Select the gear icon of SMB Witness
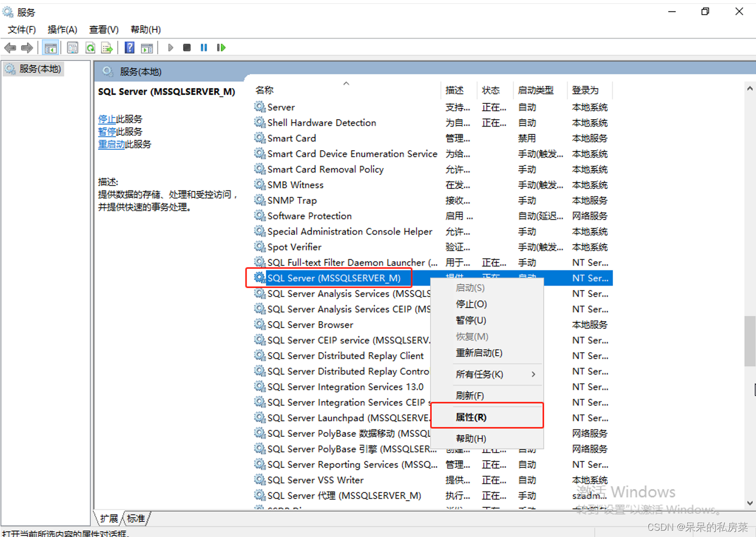This screenshot has width=756, height=537. pyautogui.click(x=260, y=185)
